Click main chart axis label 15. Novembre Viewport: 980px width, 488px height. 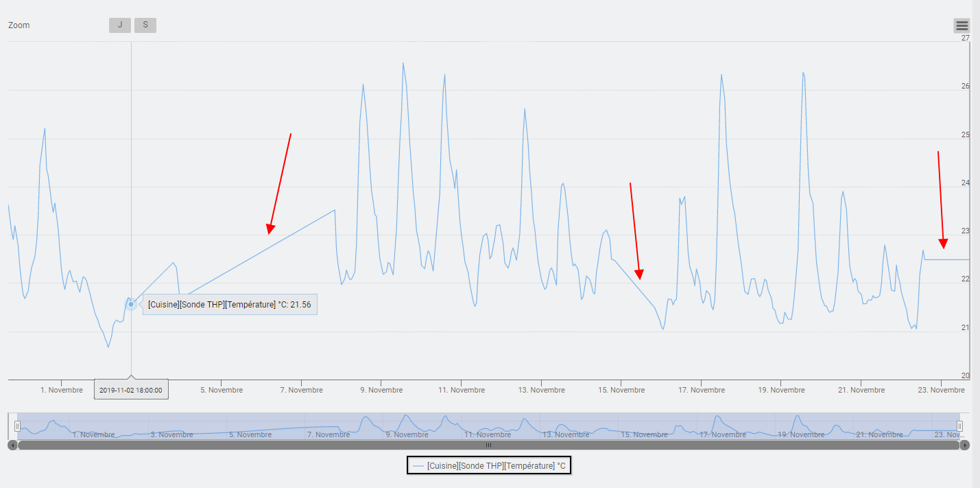click(621, 390)
